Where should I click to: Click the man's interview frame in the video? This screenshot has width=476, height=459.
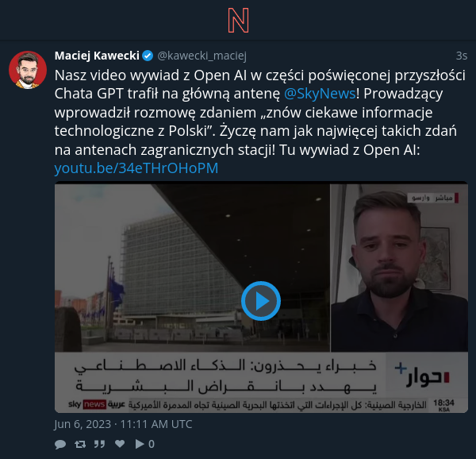(399, 268)
